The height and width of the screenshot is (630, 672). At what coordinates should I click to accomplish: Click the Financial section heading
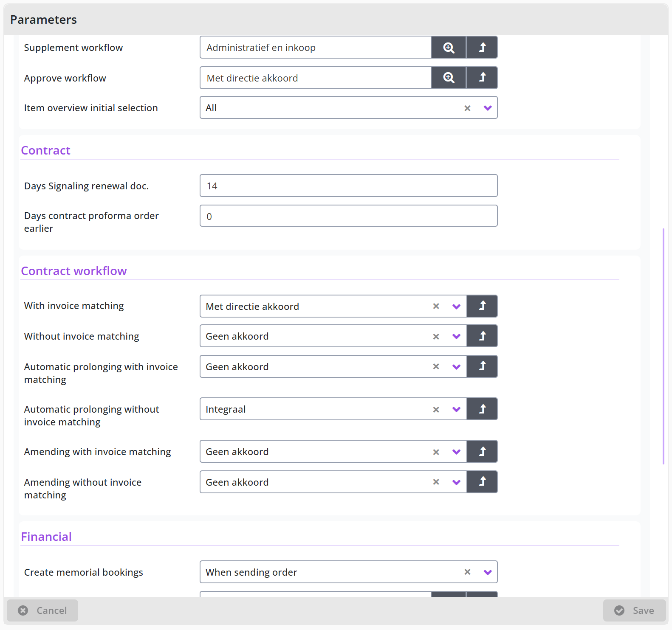coord(46,537)
